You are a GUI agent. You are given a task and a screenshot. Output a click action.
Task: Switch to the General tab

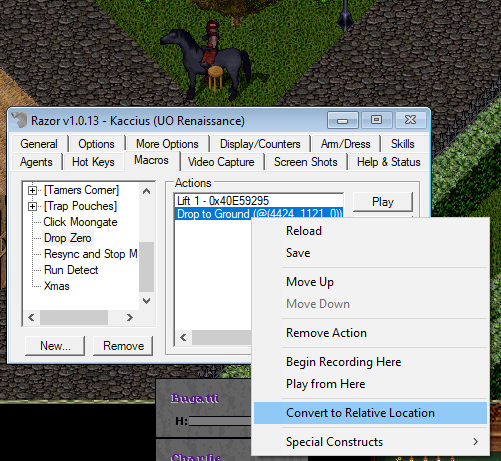[39, 144]
